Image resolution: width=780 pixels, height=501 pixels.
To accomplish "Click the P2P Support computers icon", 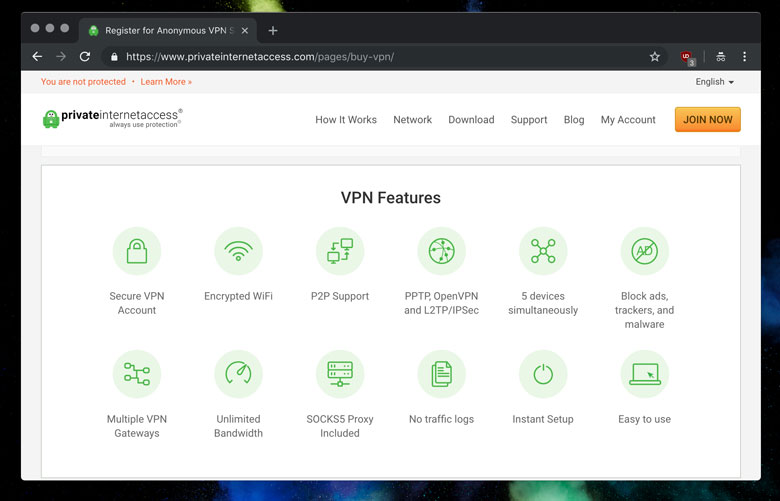I will [340, 251].
